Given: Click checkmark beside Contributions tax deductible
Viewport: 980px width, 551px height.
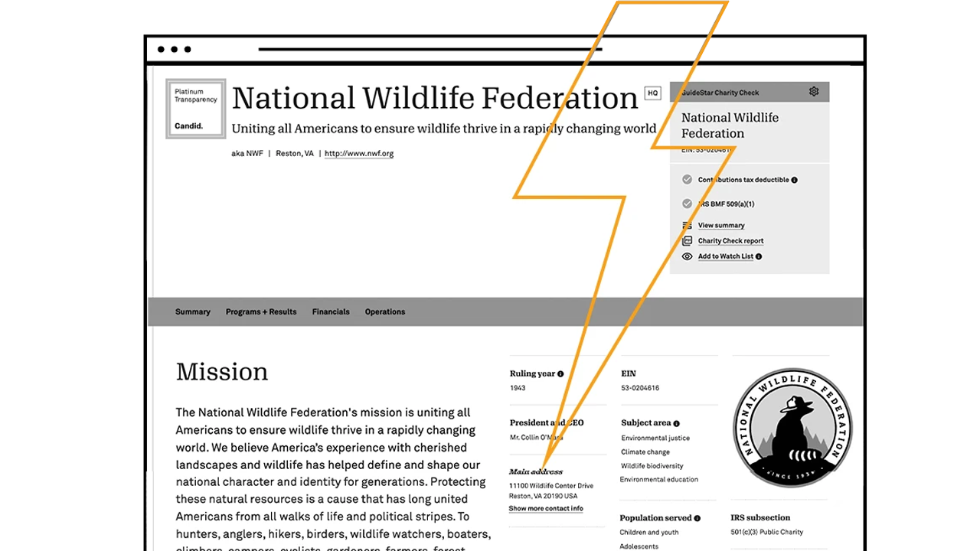Looking at the screenshot, I should [x=687, y=180].
